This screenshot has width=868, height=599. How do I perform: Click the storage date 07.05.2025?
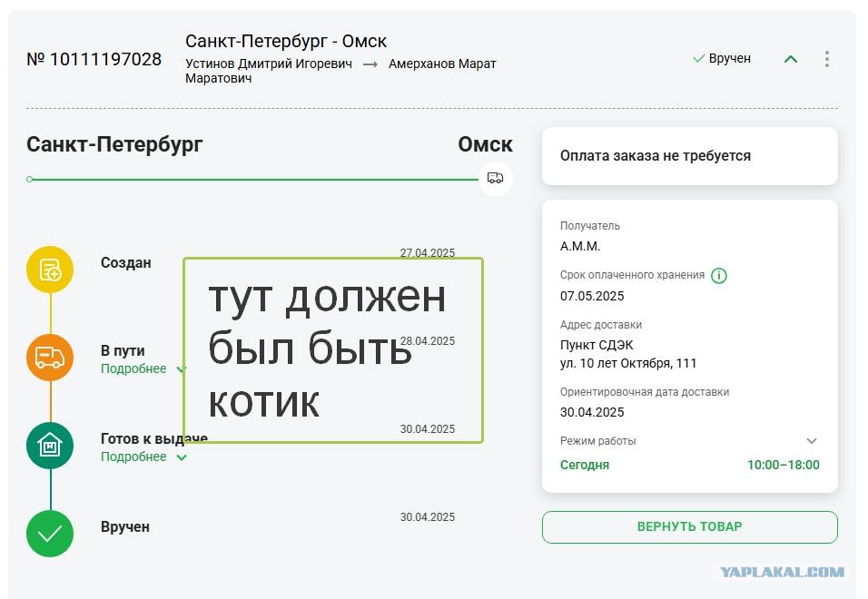click(592, 296)
